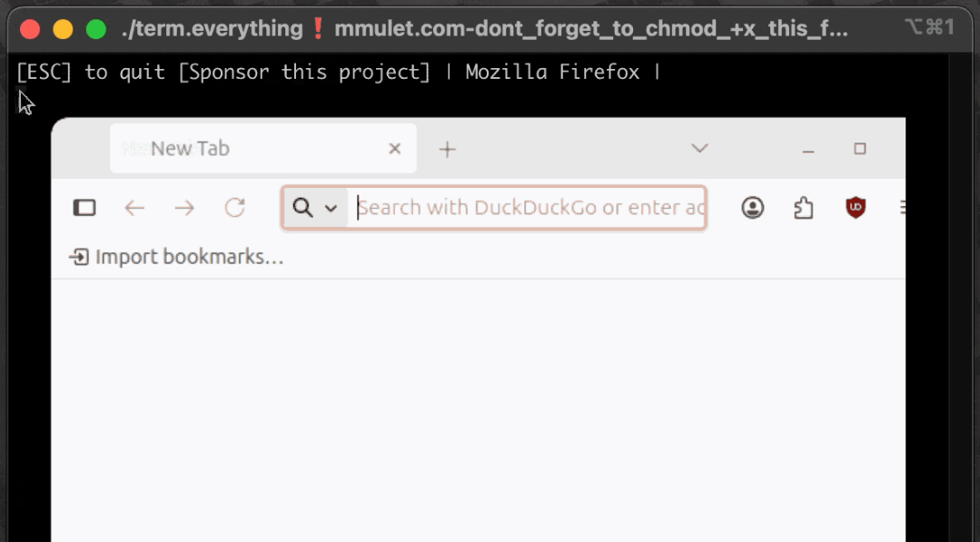Go back with the left arrow

point(134,208)
